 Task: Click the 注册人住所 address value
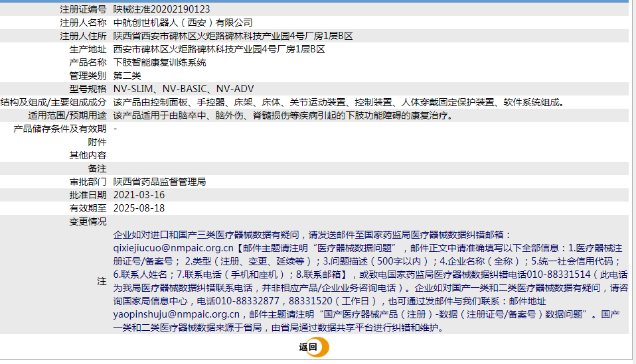(233, 36)
